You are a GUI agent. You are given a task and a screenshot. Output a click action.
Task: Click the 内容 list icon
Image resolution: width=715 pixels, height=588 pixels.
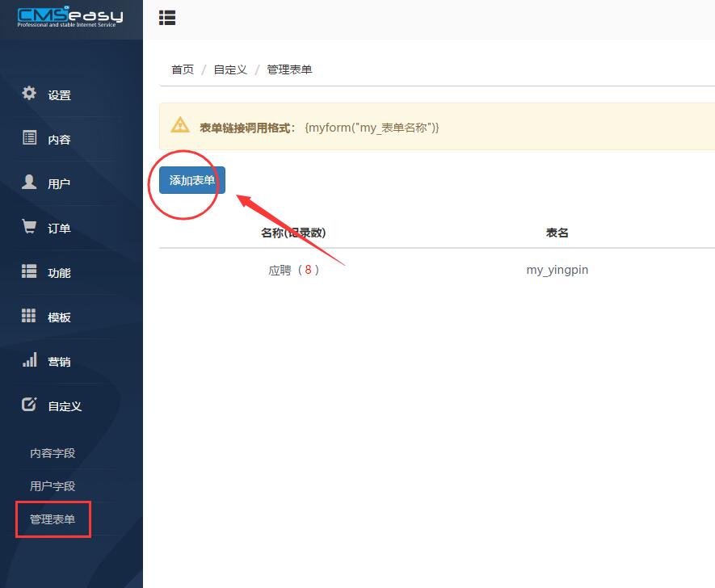[x=29, y=138]
